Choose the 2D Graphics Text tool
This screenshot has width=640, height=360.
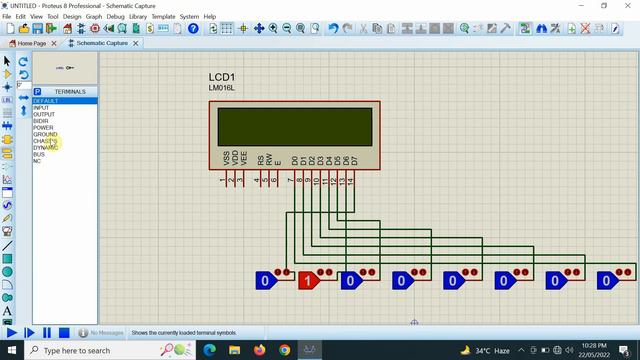point(7,311)
